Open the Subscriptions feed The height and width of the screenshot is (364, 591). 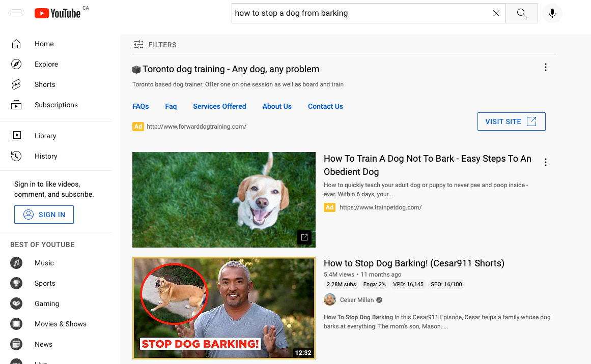click(56, 105)
